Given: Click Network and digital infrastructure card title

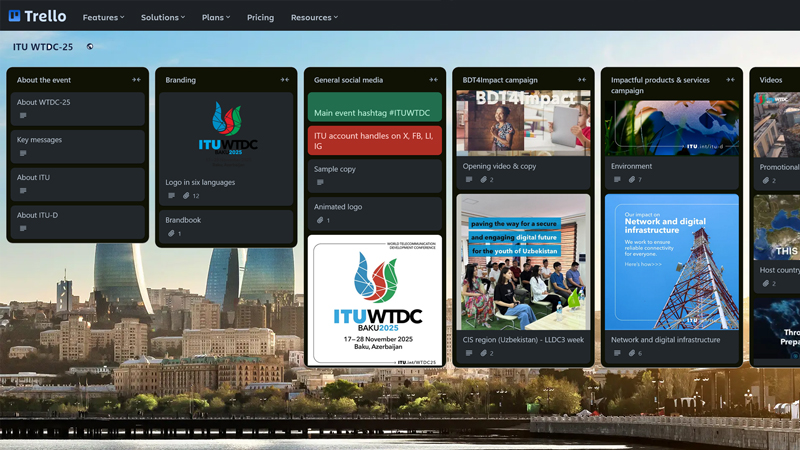Looking at the screenshot, I should (665, 339).
